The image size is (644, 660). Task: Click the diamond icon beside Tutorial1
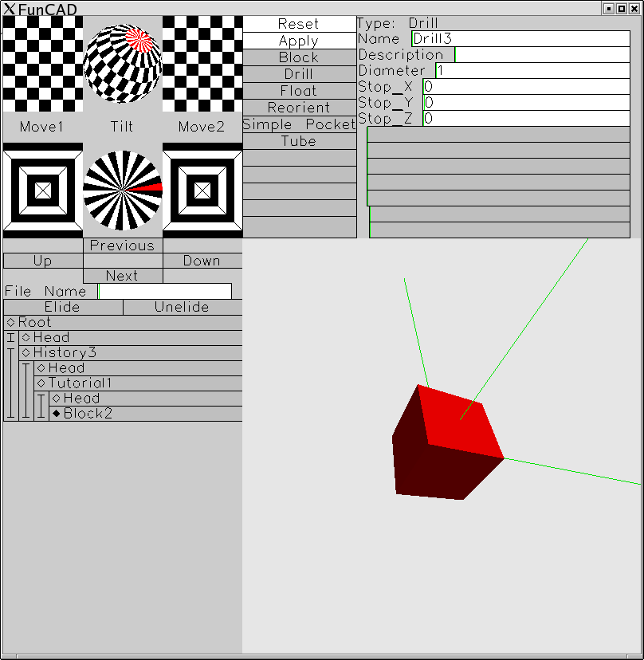tap(41, 383)
